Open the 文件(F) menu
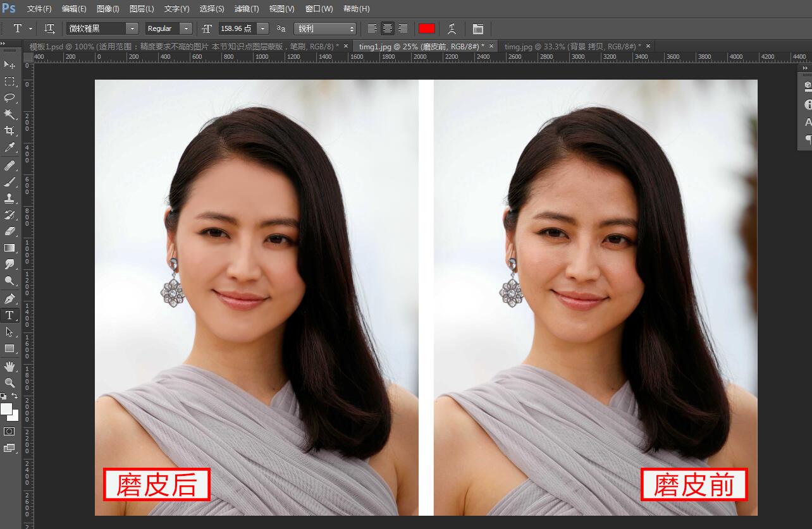This screenshot has height=529, width=812. coord(39,9)
